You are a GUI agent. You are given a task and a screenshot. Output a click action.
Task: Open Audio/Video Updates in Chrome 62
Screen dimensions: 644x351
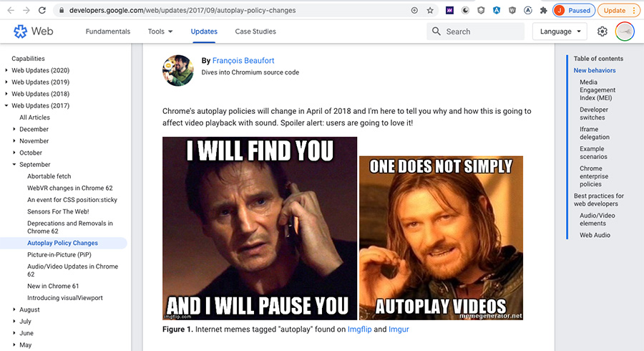click(x=73, y=270)
